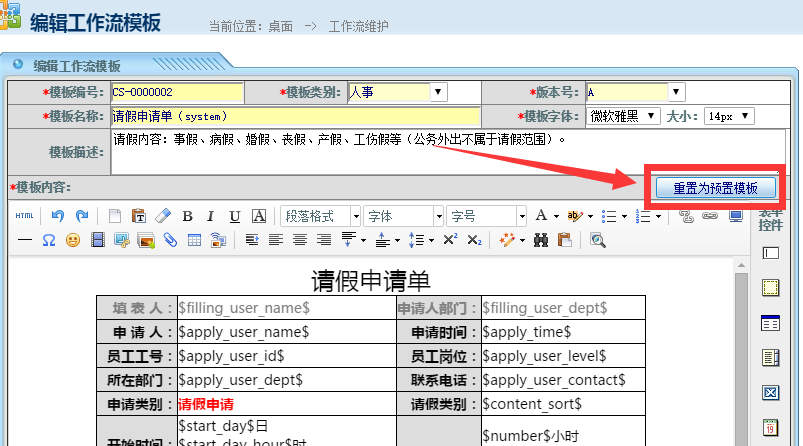Image resolution: width=803 pixels, height=446 pixels.
Task: Toggle underline formatting
Action: click(235, 216)
